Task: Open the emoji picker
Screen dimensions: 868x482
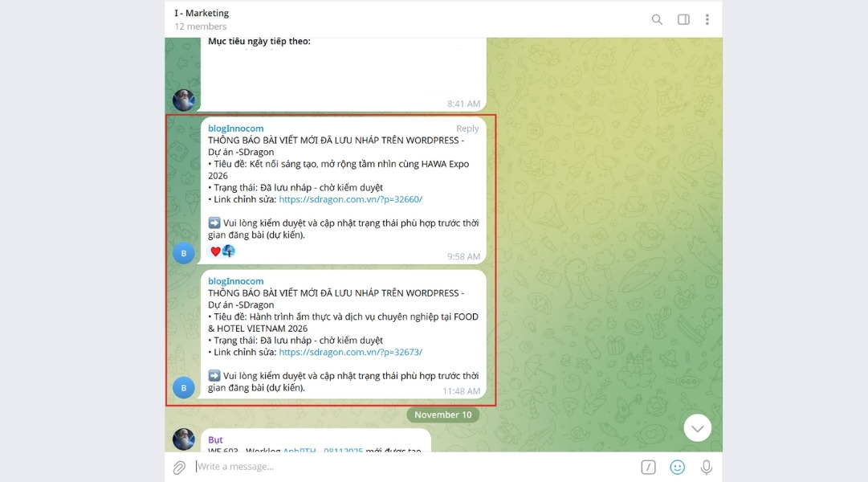Action: point(677,467)
